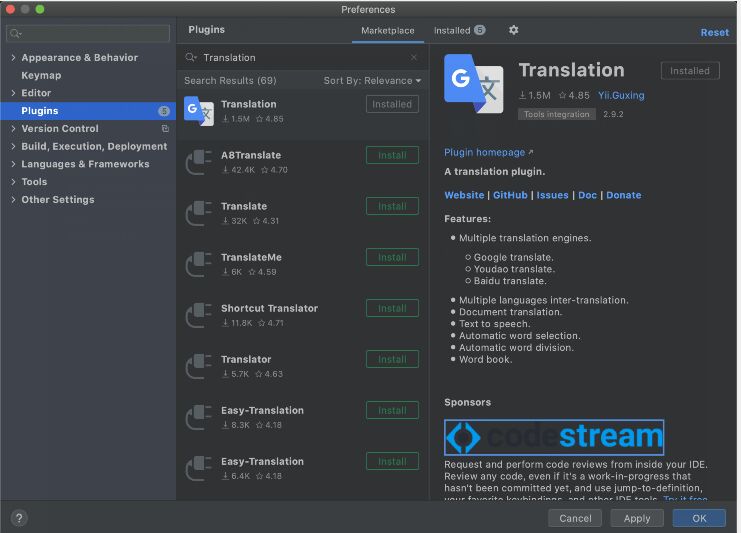Click the Translator plugin icon

click(199, 366)
